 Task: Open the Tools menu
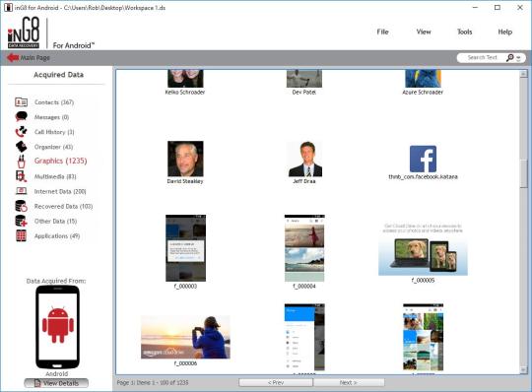[x=464, y=32]
